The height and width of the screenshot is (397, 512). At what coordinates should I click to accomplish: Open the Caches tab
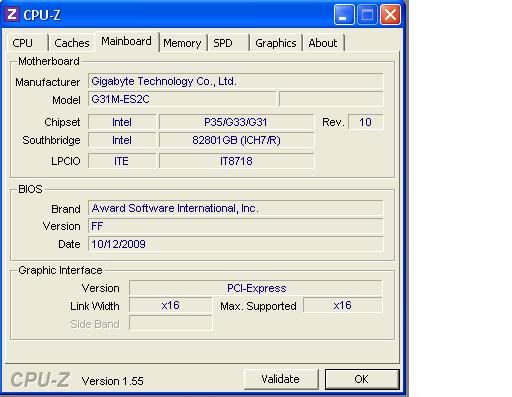point(72,43)
